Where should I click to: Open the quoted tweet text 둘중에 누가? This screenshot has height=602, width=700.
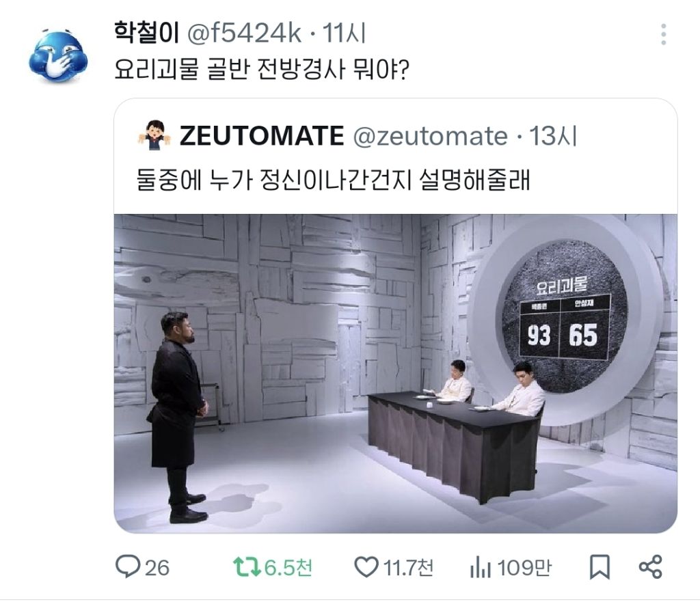coord(333,180)
